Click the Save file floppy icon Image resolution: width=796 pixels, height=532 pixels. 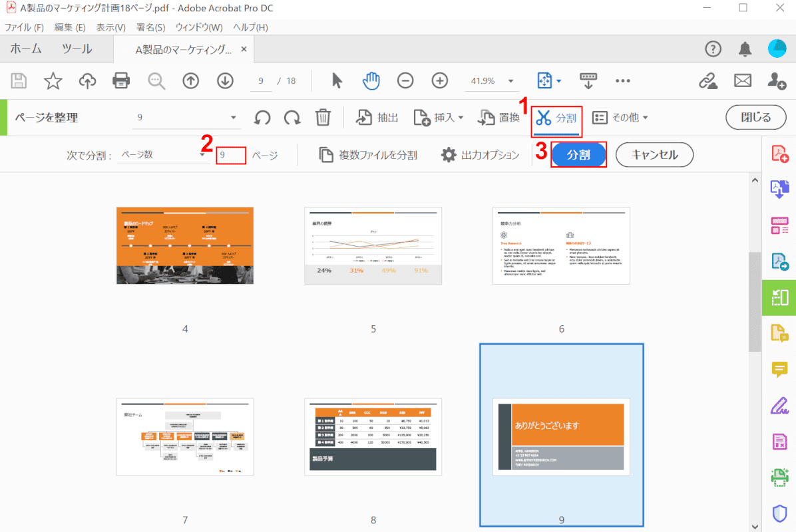[x=19, y=80]
